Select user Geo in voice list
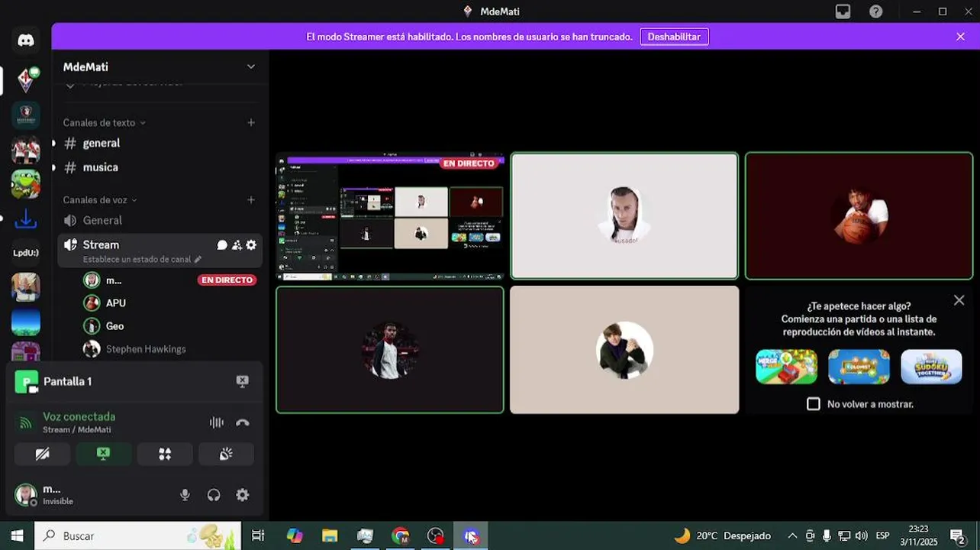Screen dimensions: 980x550 169,326
